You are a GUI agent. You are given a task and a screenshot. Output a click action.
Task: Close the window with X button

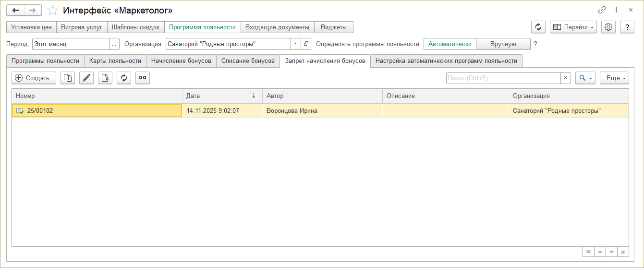click(631, 10)
